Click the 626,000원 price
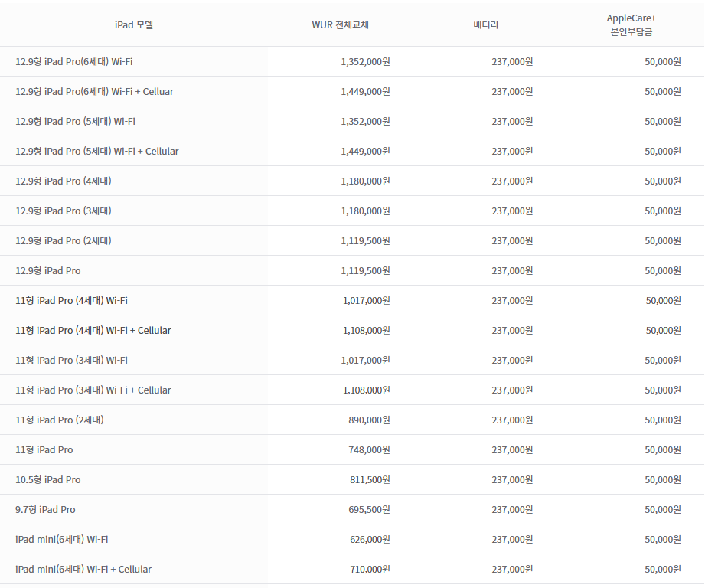Screen dimensions: 705x588 370,540
